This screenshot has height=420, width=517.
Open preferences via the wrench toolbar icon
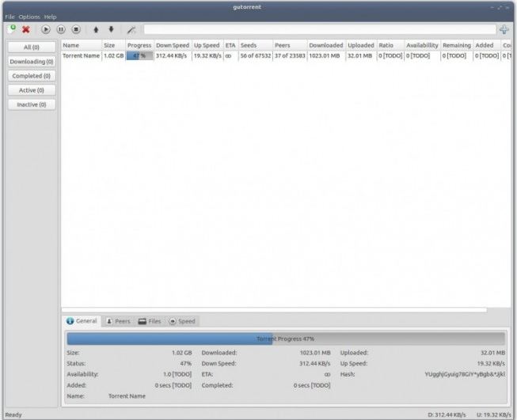coord(131,29)
